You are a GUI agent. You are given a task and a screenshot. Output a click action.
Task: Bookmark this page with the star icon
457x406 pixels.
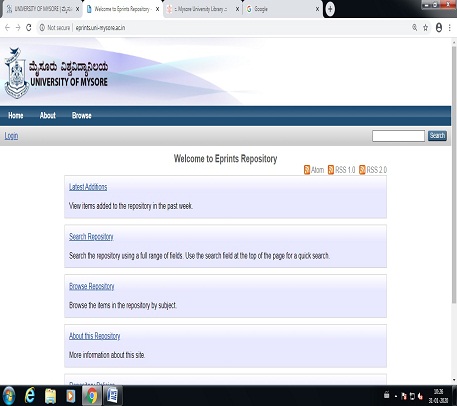(425, 28)
